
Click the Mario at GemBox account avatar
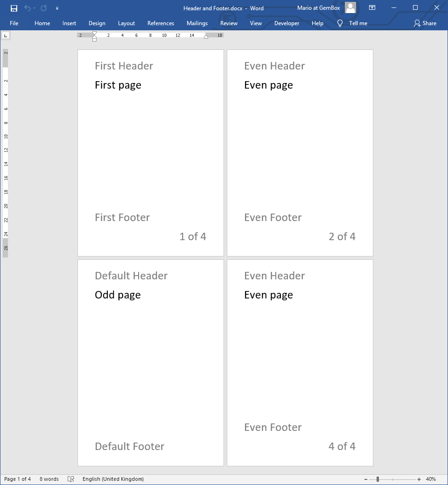coord(350,8)
